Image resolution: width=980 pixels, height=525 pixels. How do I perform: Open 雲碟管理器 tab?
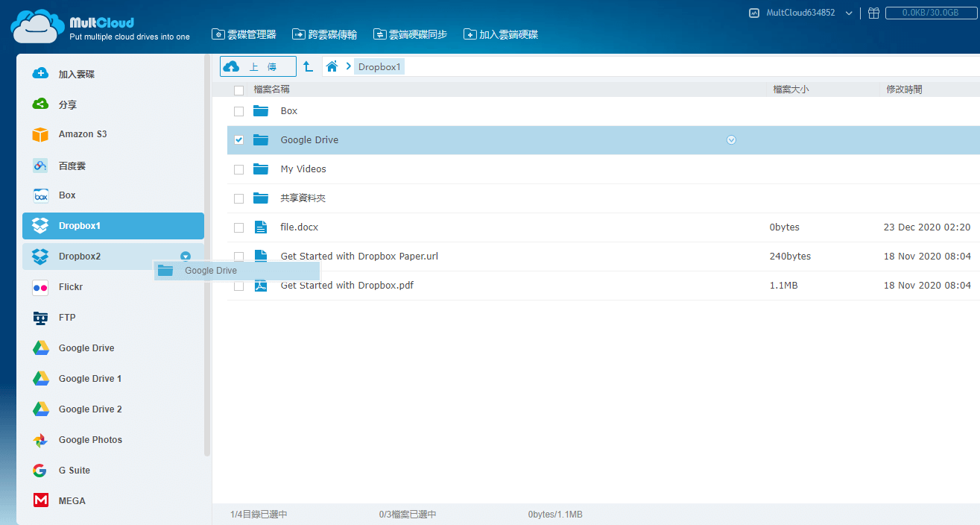click(244, 34)
